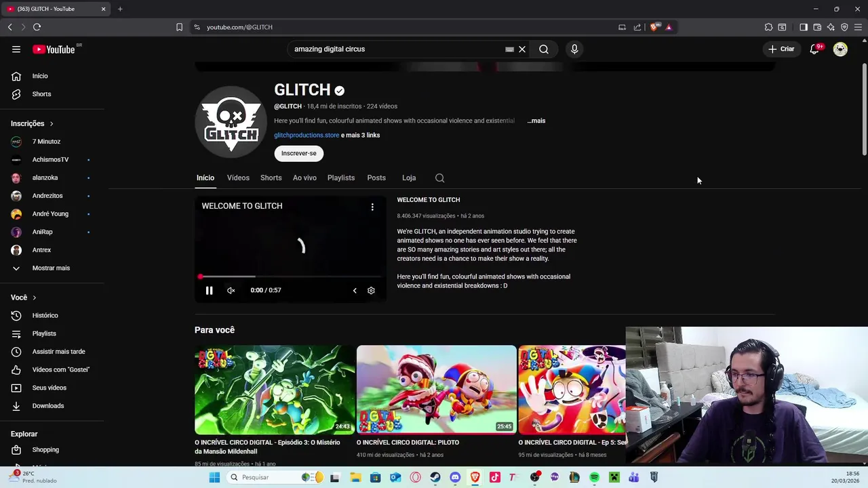Open Brave Rewards triangle icon
Image resolution: width=868 pixels, height=488 pixels.
(669, 27)
